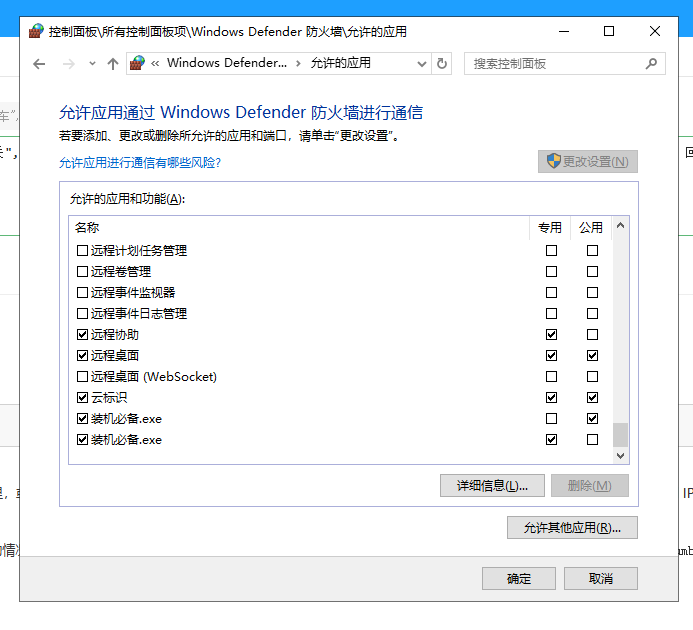Open the risks of allowing apps link

(140, 163)
